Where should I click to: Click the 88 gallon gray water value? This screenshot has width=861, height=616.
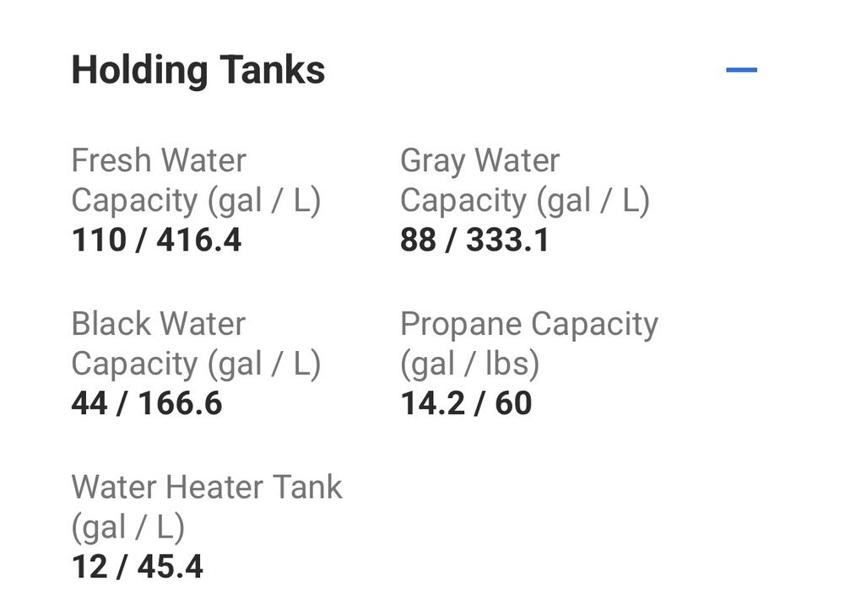418,240
